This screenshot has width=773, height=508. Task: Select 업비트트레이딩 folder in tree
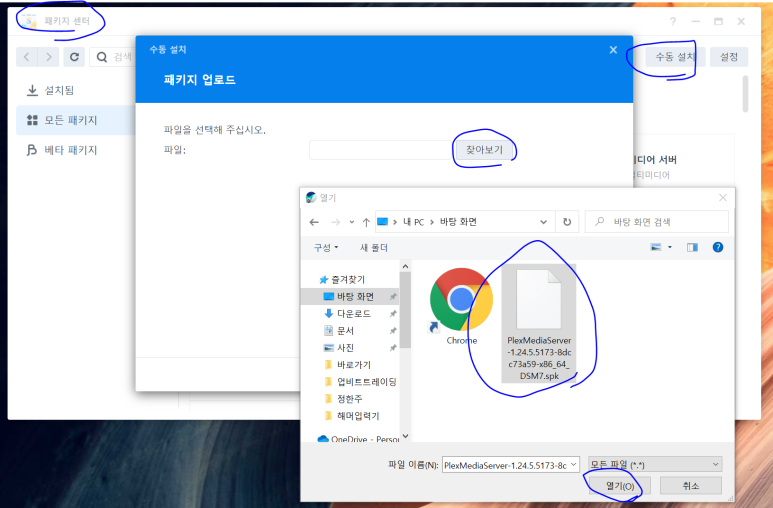coord(360,382)
